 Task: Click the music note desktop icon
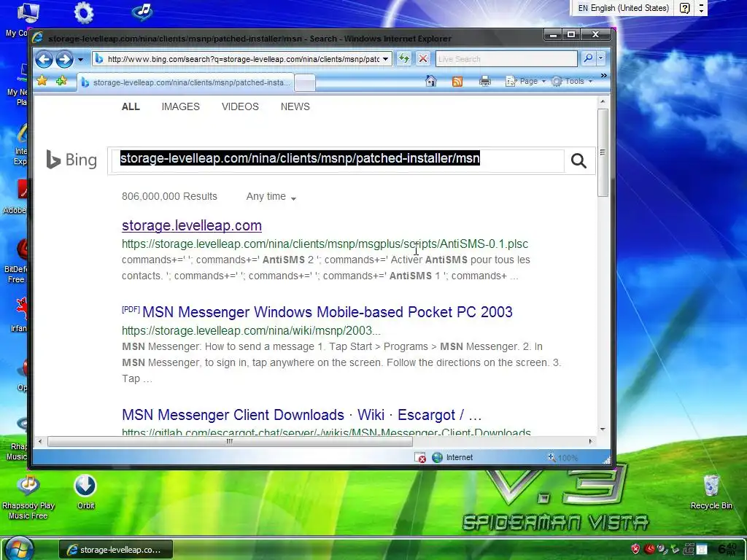[x=142, y=12]
